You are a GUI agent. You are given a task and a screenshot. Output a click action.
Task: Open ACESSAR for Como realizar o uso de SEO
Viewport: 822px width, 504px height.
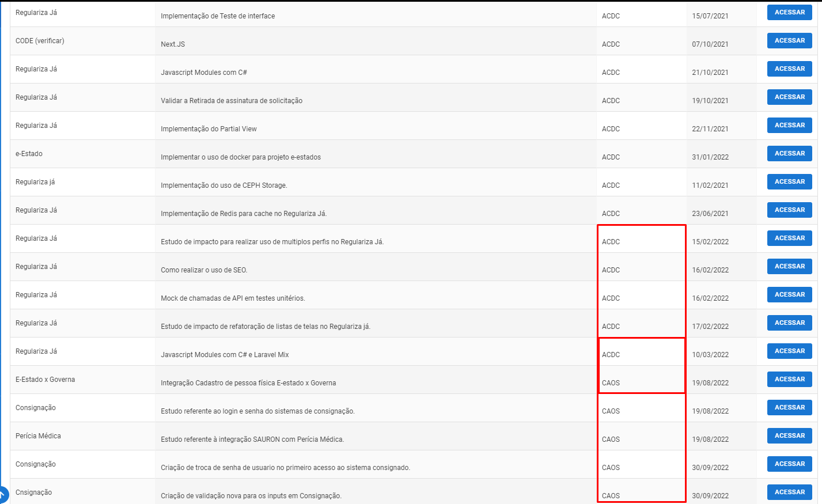(789, 266)
